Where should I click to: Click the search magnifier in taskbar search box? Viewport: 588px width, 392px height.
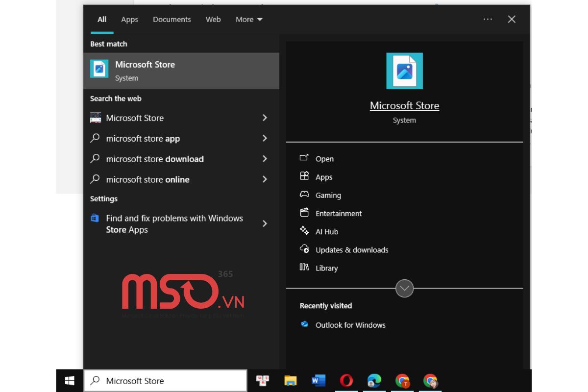96,380
